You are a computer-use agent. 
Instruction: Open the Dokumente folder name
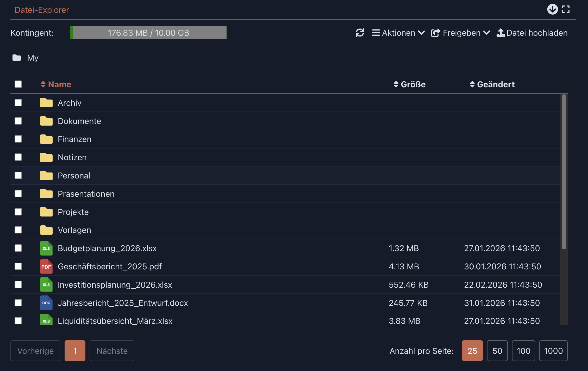pos(79,121)
